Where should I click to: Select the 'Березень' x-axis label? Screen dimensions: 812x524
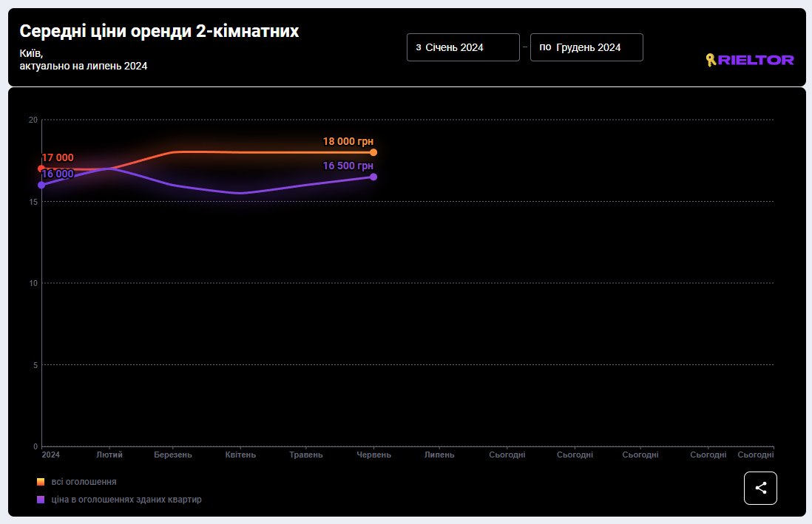click(x=173, y=455)
